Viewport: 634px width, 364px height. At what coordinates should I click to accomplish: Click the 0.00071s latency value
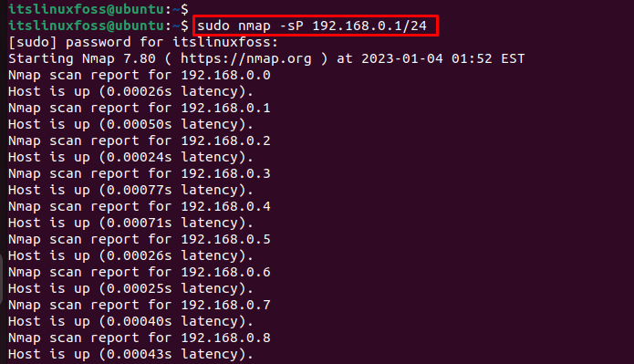pos(139,223)
